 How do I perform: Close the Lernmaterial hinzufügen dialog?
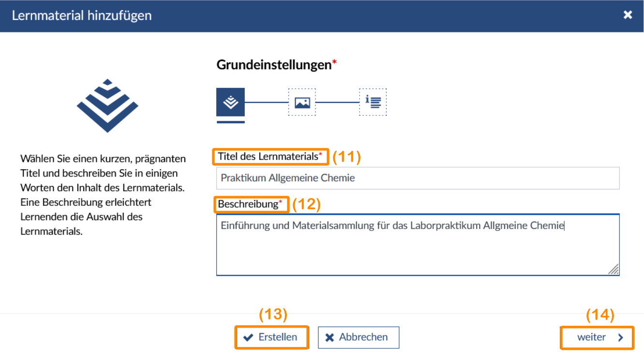pyautogui.click(x=628, y=15)
